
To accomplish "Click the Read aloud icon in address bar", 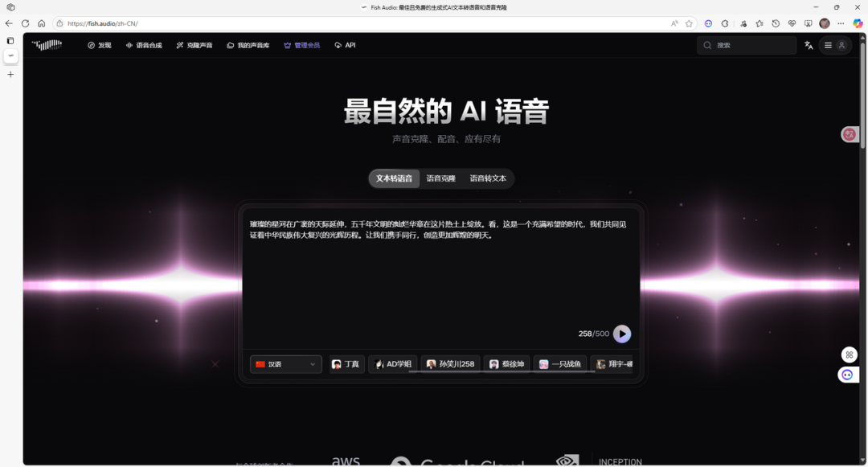I will [674, 23].
